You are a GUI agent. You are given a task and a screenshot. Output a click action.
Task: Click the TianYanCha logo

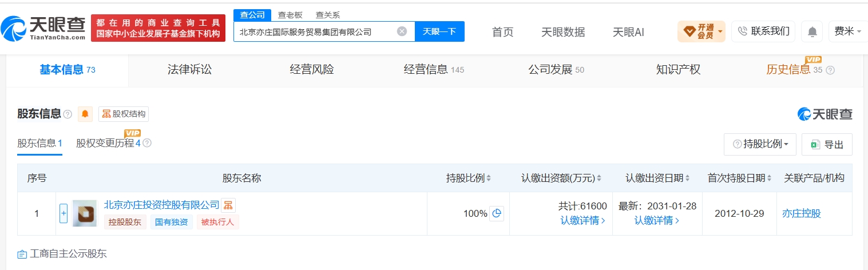pos(43,27)
